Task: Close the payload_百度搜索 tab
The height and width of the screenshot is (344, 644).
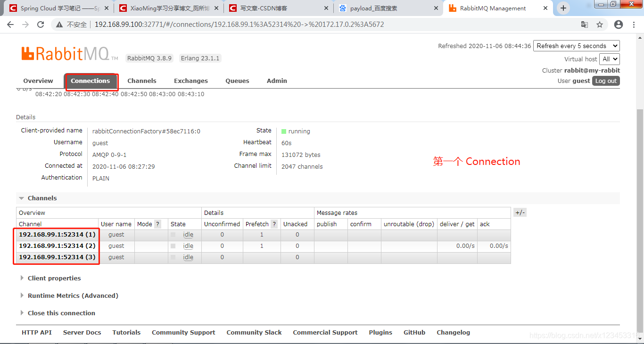Action: tap(435, 8)
